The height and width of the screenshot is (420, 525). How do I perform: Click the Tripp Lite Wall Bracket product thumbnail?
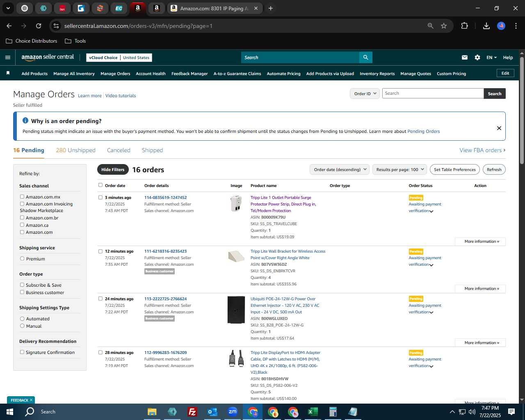(236, 256)
